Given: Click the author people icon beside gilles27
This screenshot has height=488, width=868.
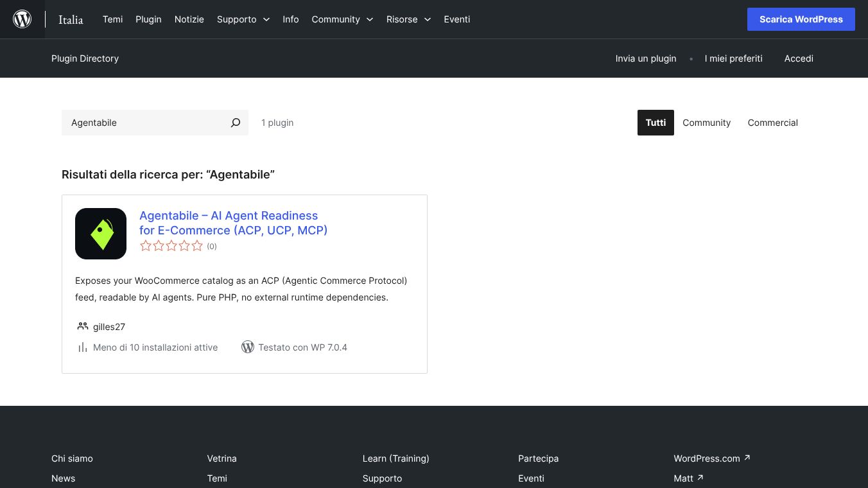Looking at the screenshot, I should 82,326.
